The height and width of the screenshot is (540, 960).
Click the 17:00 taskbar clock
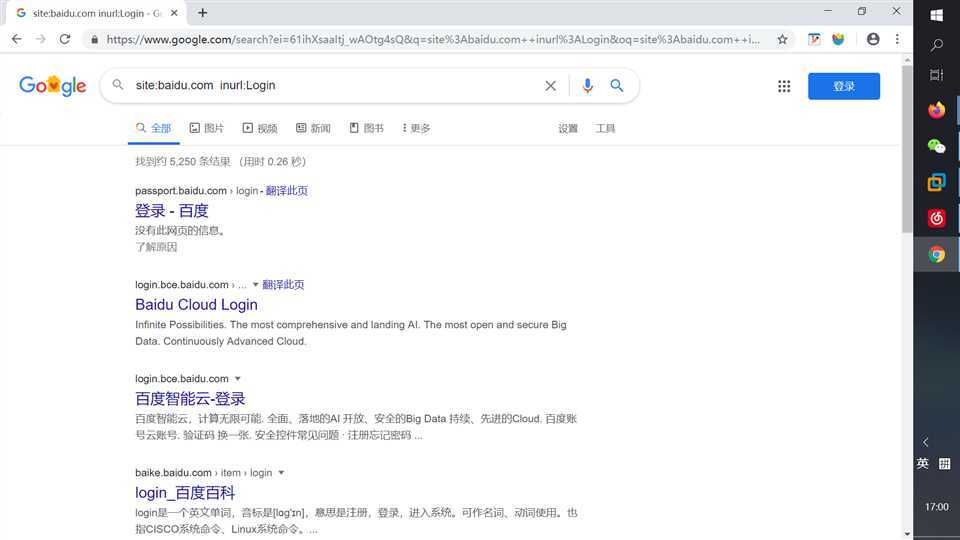tap(937, 507)
